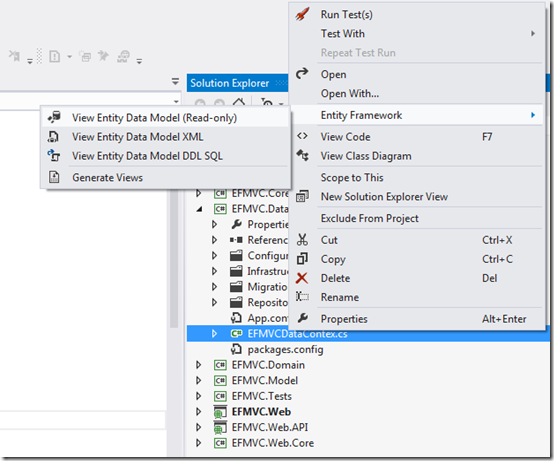Click the Open arrow icon
Viewport: 554px width, 461px height.
(302, 73)
